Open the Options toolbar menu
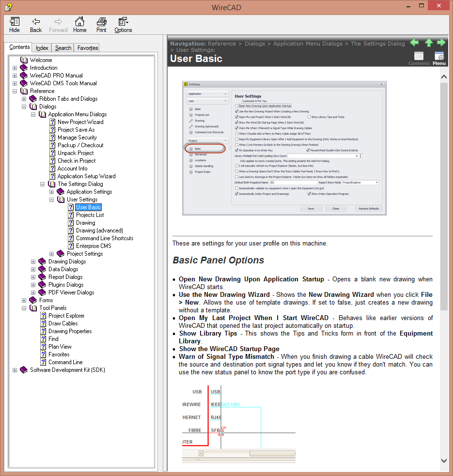The image size is (453, 476). pos(123,25)
